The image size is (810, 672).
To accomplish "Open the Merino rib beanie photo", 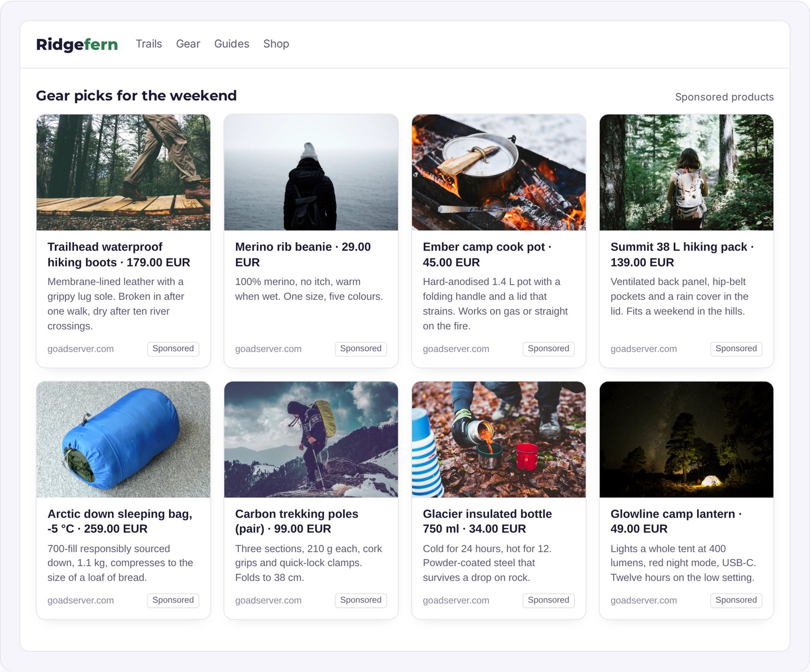I will click(x=311, y=172).
